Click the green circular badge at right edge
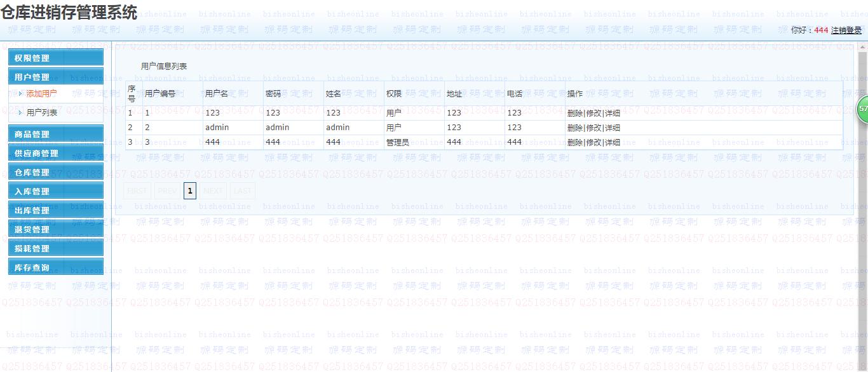This screenshot has width=868, height=372. (862, 109)
